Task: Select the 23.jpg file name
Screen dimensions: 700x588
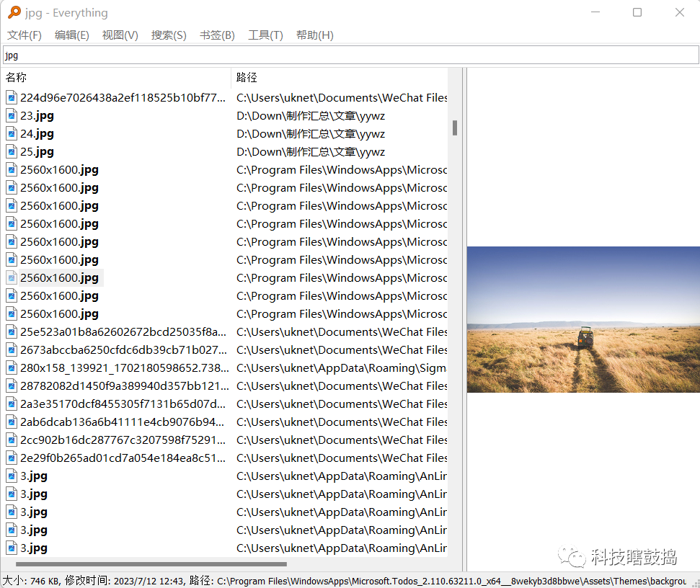Action: point(37,116)
